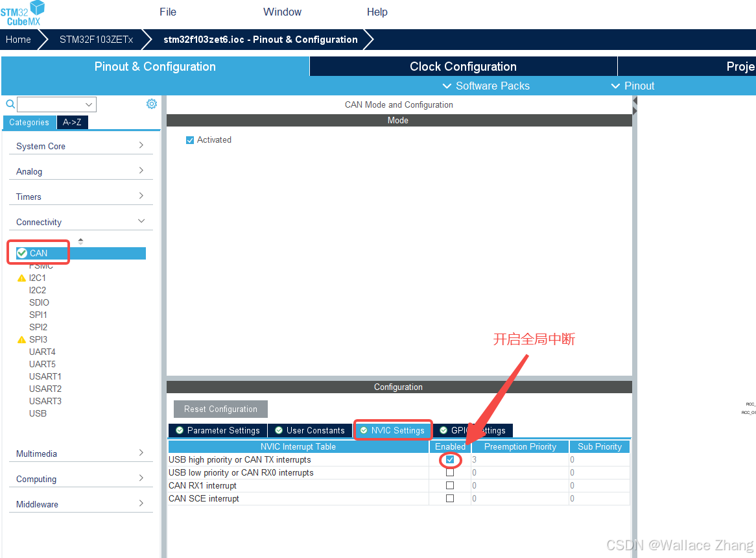Open the User Constants tab
756x558 pixels.
pos(310,430)
